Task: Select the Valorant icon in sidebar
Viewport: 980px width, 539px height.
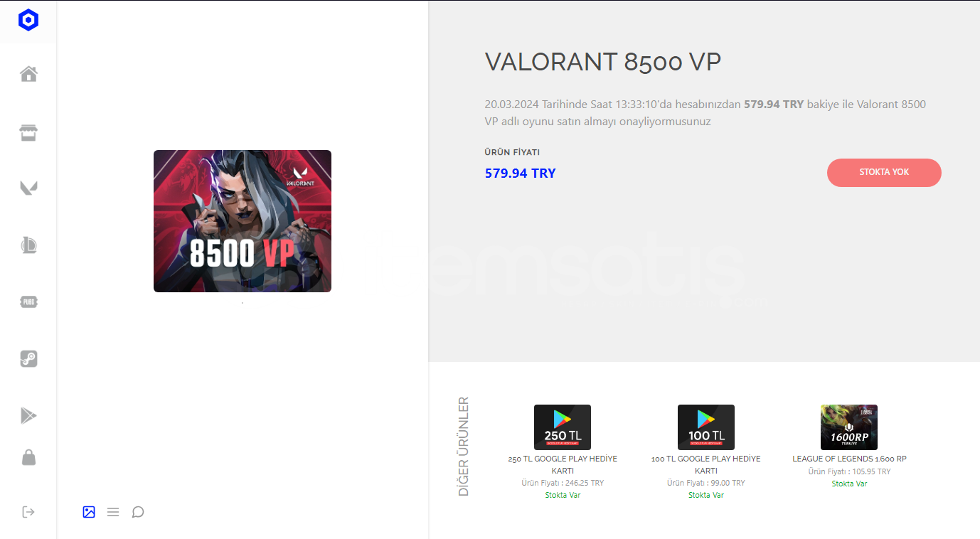Action: (x=28, y=188)
